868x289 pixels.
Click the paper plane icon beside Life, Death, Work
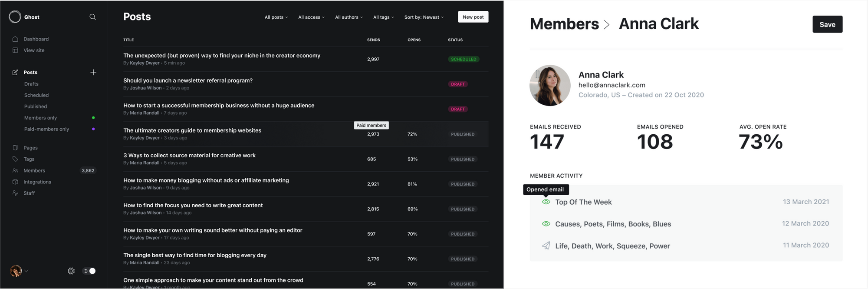(546, 246)
